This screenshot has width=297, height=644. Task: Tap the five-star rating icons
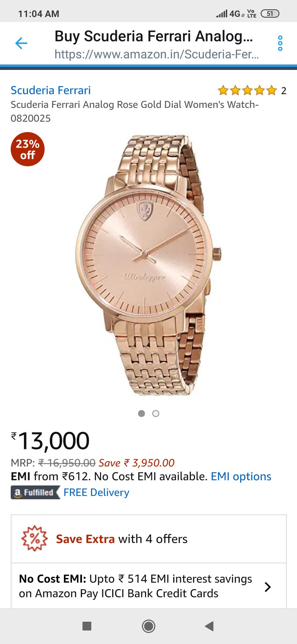point(247,91)
